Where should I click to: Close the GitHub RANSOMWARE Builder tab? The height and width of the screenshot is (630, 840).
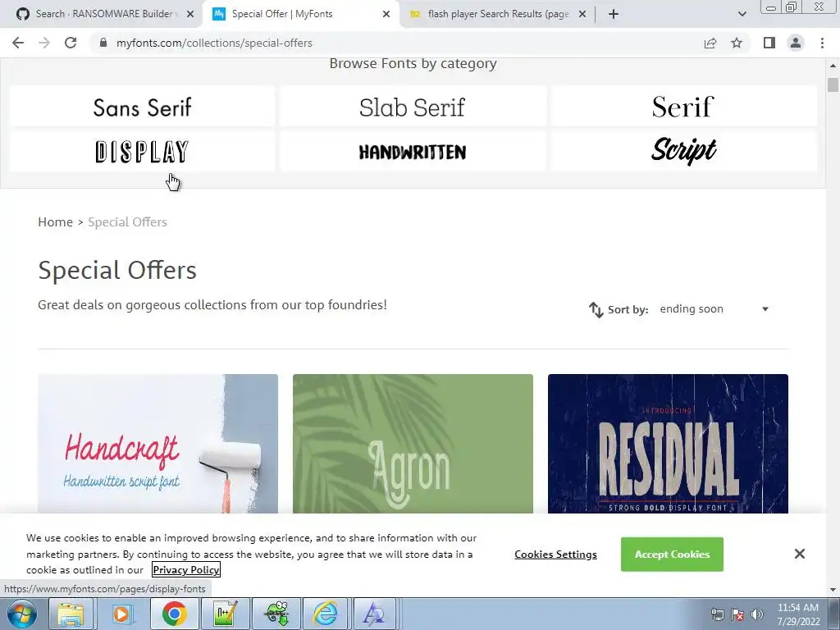pyautogui.click(x=190, y=14)
